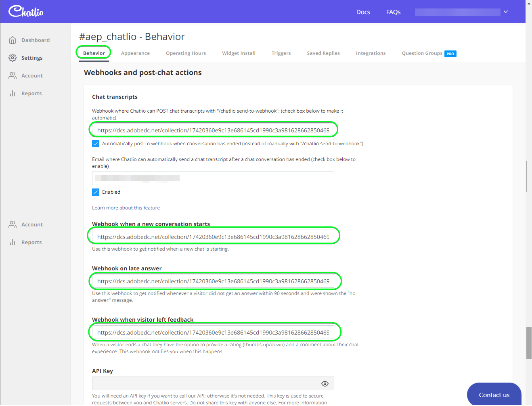Viewport: 532px width, 406px height.
Task: Open Dashboard via its home icon
Action: [13, 40]
